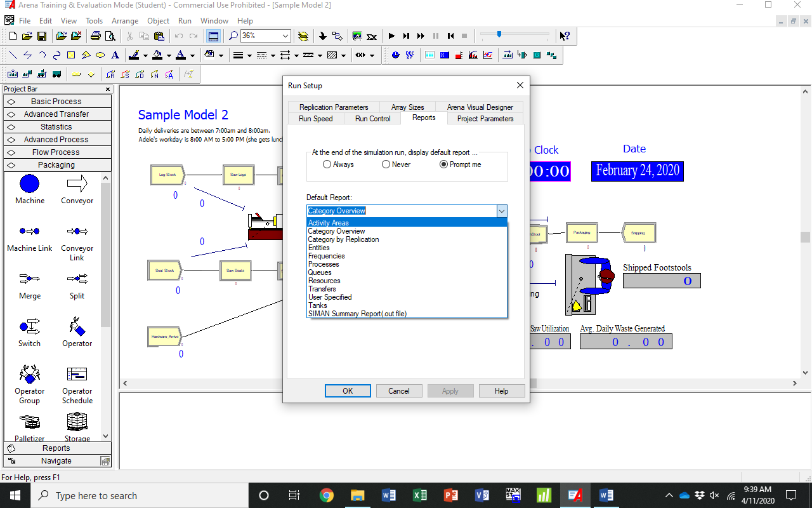Viewport: 812px width, 508px height.
Task: Click the New model icon
Action: click(x=13, y=36)
